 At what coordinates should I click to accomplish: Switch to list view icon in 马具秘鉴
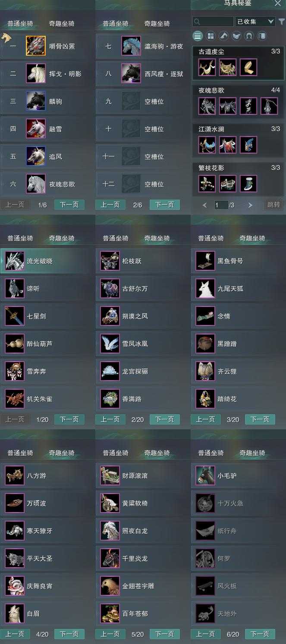[x=198, y=36]
